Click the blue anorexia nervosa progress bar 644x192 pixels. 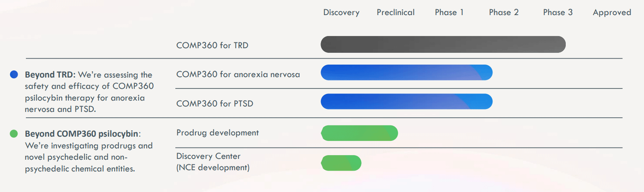click(406, 73)
